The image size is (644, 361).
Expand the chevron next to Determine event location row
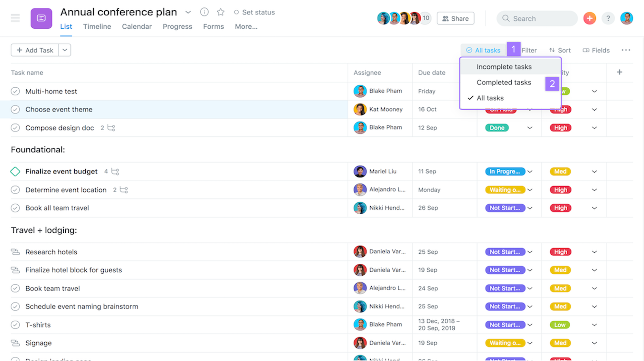point(594,190)
